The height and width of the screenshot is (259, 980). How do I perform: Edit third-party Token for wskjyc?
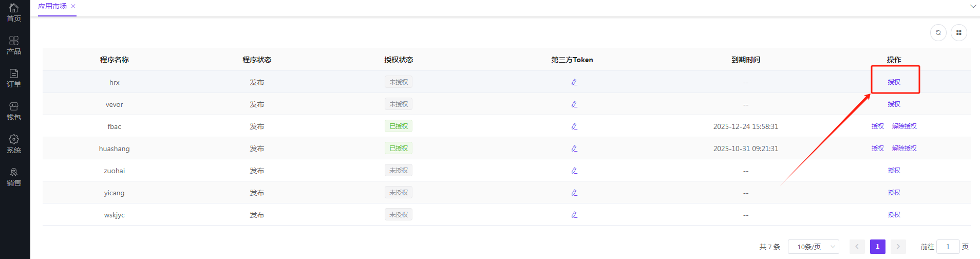[574, 215]
